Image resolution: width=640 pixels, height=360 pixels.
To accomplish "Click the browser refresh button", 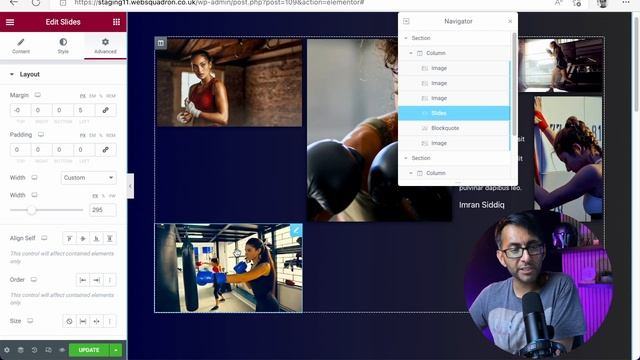I will pyautogui.click(x=36, y=3).
